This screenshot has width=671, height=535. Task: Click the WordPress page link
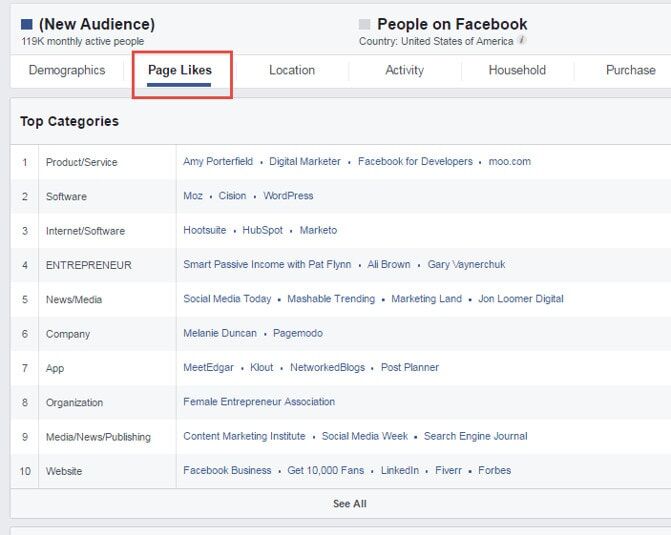click(288, 196)
